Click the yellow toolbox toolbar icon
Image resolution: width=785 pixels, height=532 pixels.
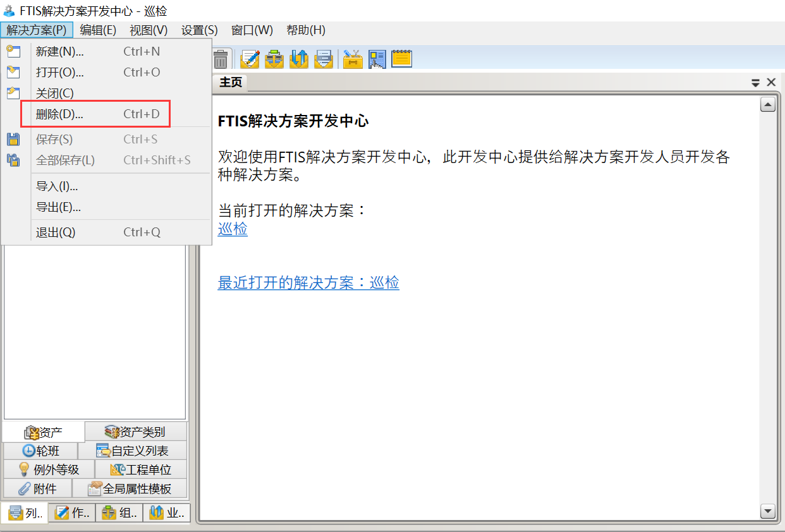(x=353, y=59)
